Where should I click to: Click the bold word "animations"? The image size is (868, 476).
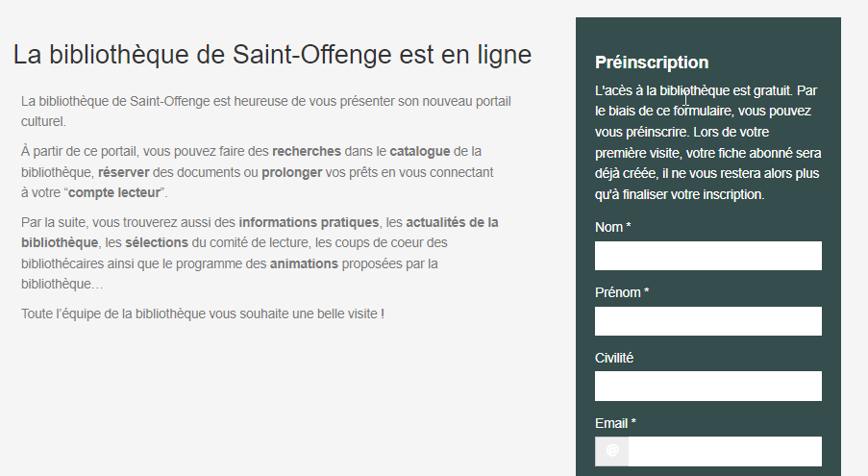pyautogui.click(x=304, y=263)
